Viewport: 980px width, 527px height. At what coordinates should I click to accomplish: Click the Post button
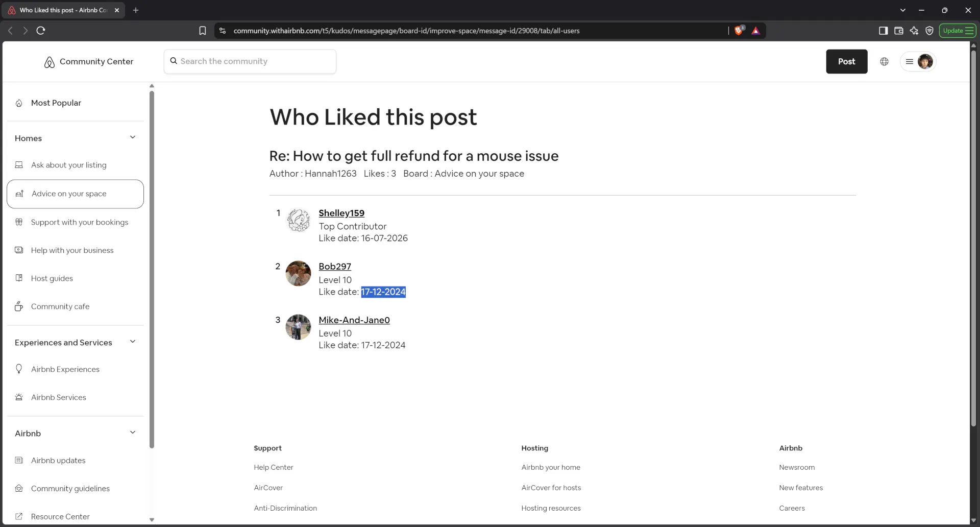point(846,61)
